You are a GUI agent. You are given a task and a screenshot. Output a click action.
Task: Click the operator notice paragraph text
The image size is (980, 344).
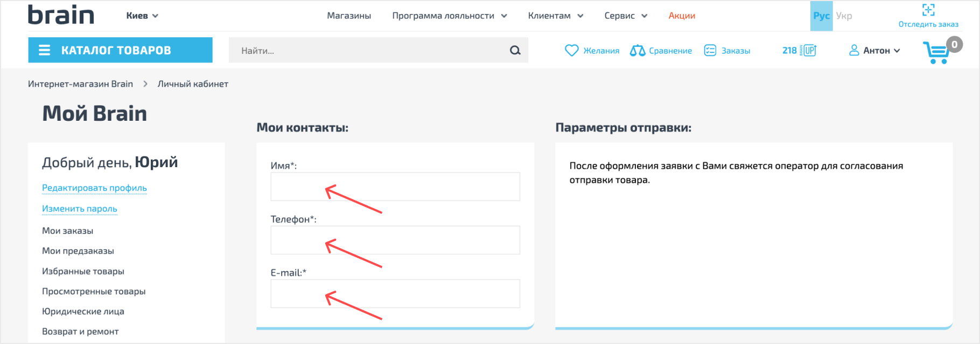click(x=736, y=173)
